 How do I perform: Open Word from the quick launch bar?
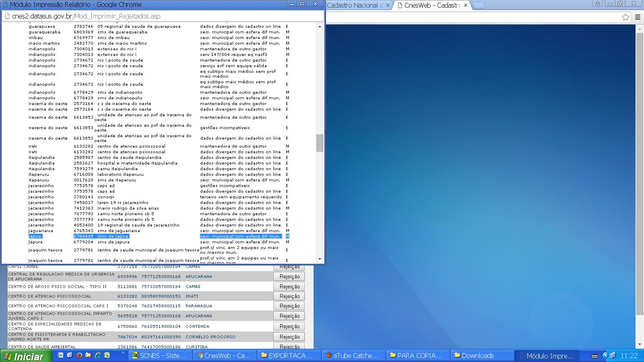61,355
